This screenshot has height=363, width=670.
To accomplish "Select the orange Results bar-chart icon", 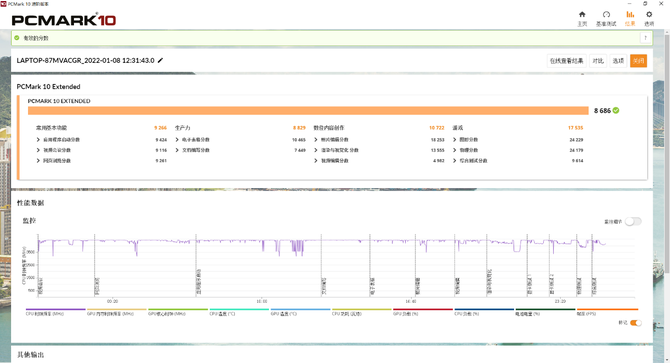I will 630,15.
